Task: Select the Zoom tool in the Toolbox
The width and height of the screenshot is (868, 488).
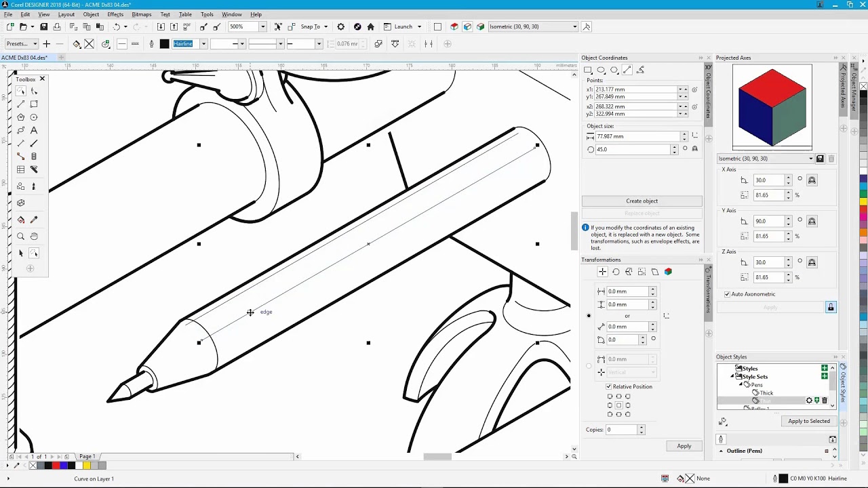Action: tap(21, 237)
